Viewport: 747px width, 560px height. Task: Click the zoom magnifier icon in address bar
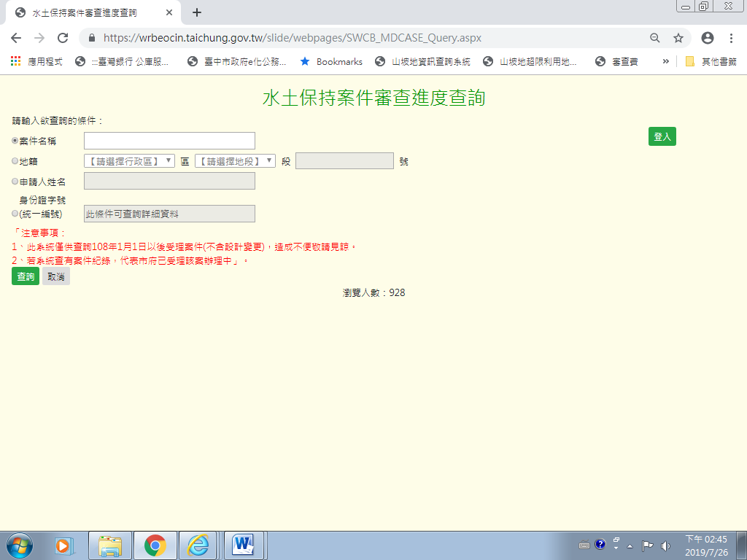(x=654, y=38)
